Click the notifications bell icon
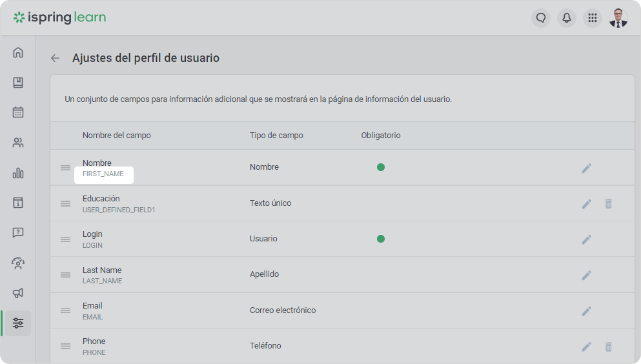Screen dimensions: 641x364 click(567, 18)
